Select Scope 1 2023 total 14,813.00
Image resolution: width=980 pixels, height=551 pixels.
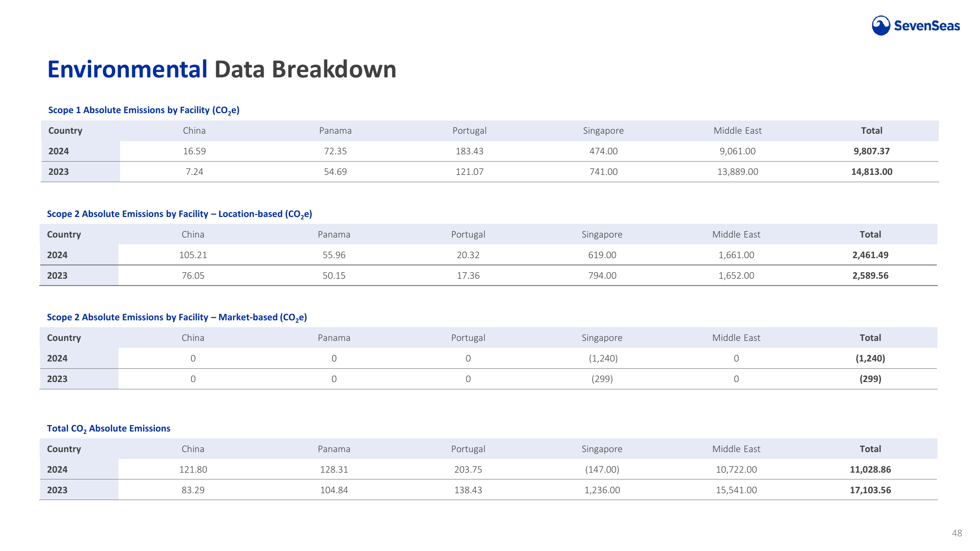pos(872,172)
